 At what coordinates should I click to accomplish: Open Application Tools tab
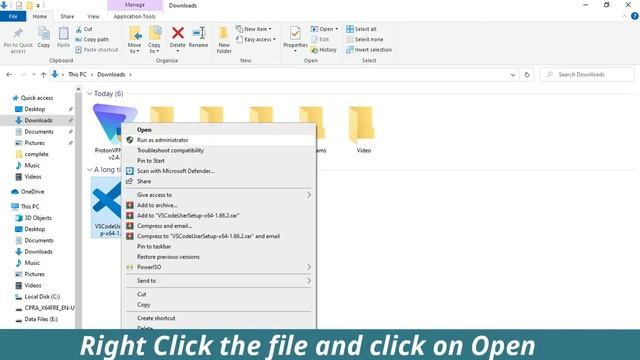point(135,16)
